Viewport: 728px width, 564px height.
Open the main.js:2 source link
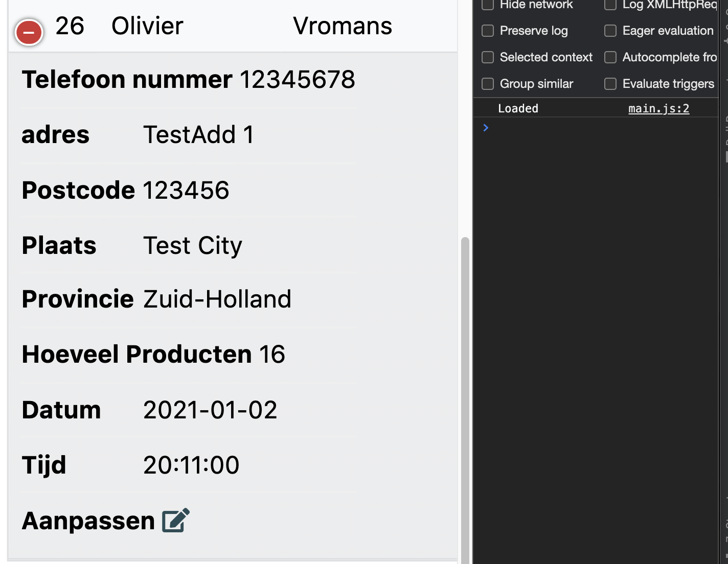tap(658, 108)
